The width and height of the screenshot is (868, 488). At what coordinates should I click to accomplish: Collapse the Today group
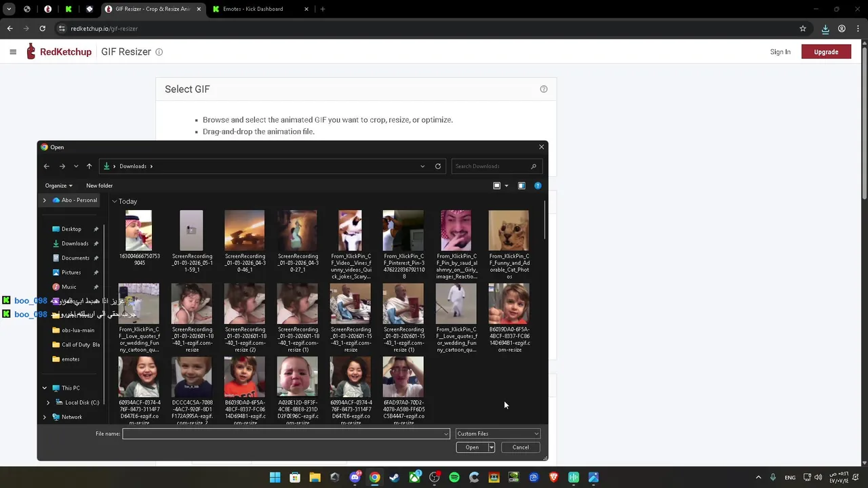pos(114,201)
